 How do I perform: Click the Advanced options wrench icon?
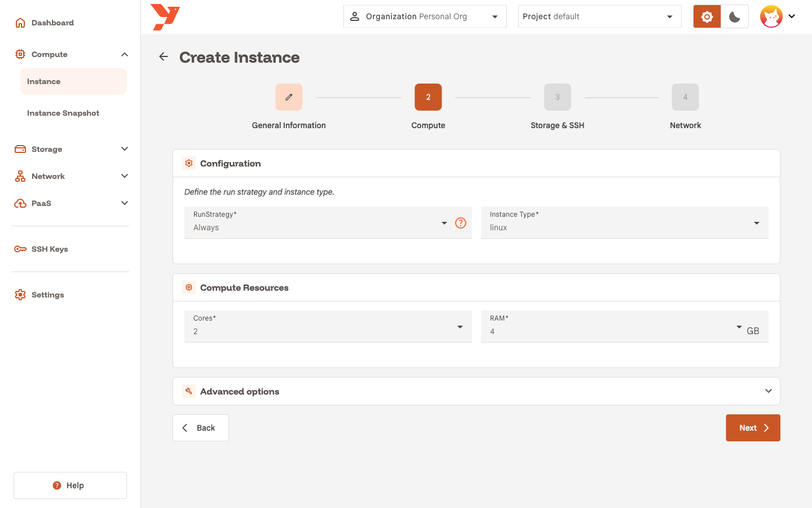click(x=189, y=391)
